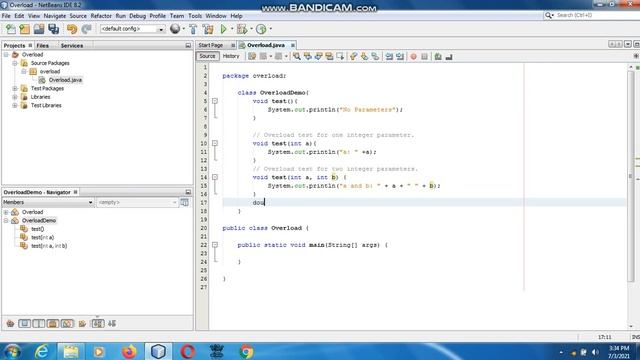The width and height of the screenshot is (640, 360).
Task: Click Clean and Build Project icon
Action: (x=208, y=29)
